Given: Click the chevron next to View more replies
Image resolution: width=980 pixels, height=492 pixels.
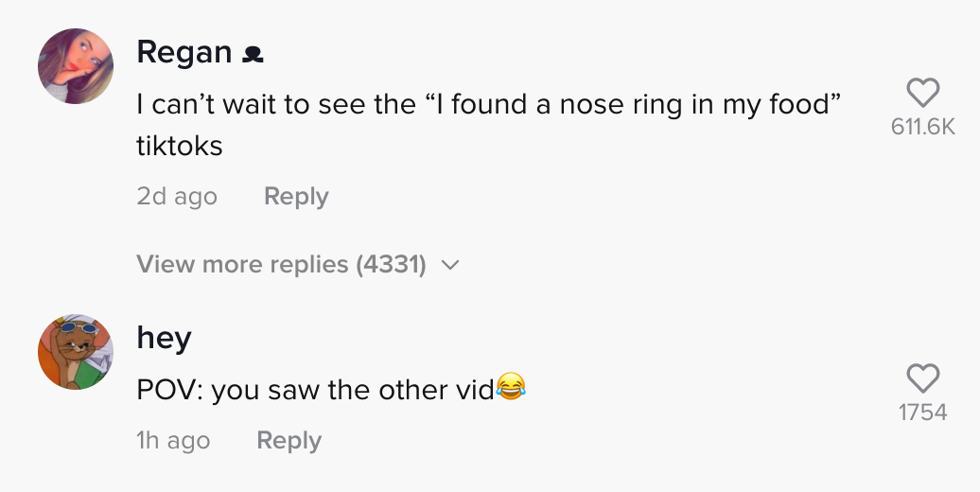Looking at the screenshot, I should click(x=450, y=265).
